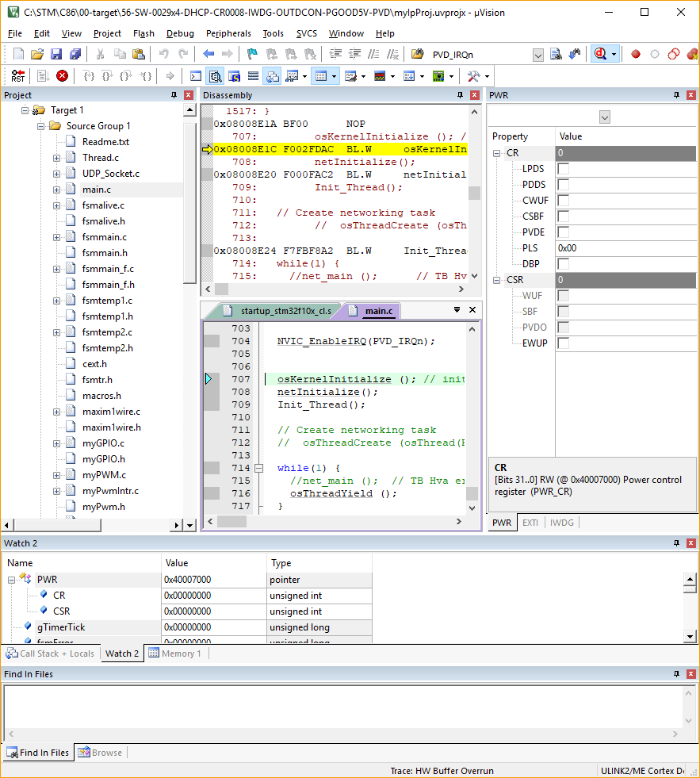Reset the target CPU with the RST button
This screenshot has height=778, width=700.
point(17,75)
